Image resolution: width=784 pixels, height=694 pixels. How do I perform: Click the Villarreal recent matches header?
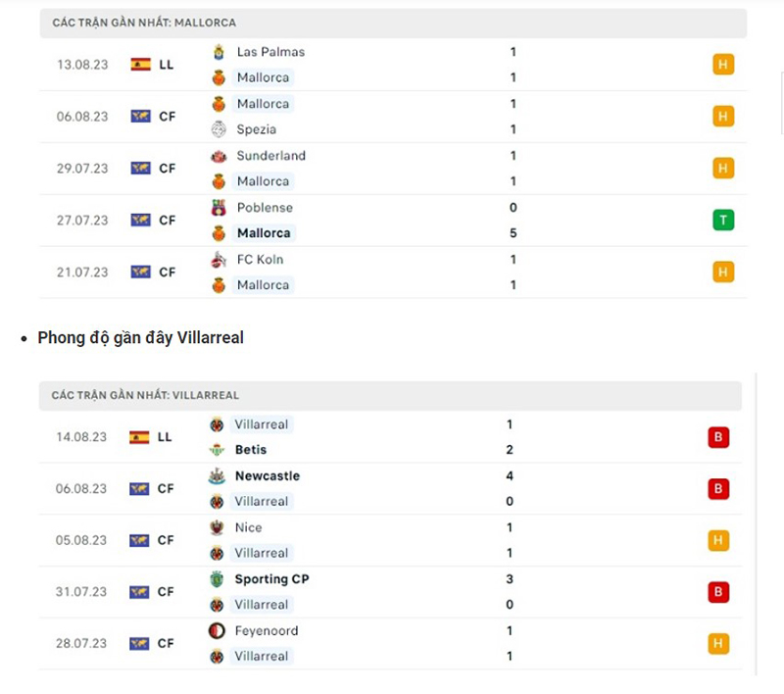146,395
